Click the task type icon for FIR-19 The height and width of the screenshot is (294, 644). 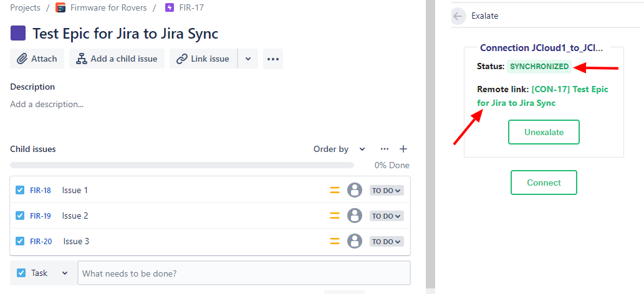20,216
